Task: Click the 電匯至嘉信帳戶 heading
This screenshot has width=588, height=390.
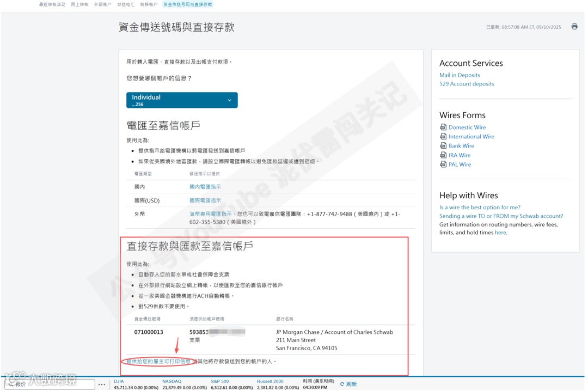Action: click(x=163, y=126)
